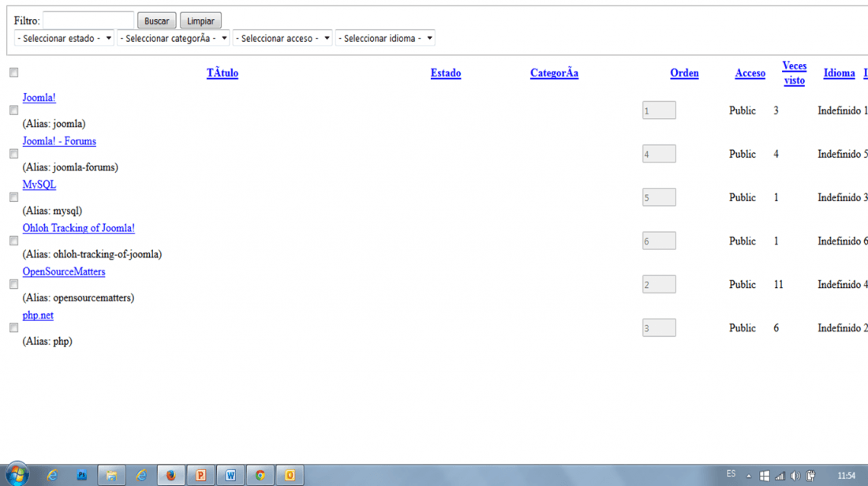Check the box for OpenSourceMatters row
This screenshot has height=486, width=868.
click(14, 284)
